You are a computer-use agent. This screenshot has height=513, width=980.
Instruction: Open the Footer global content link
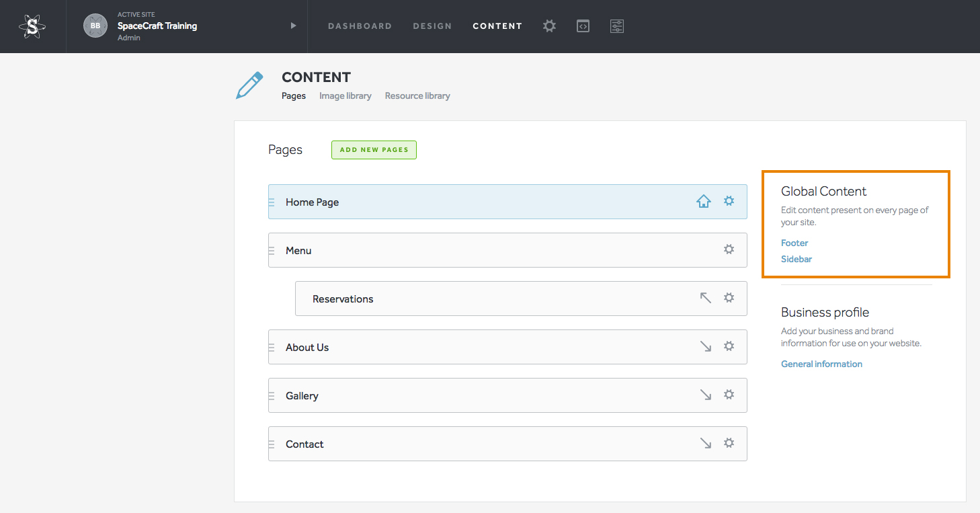pyautogui.click(x=794, y=243)
